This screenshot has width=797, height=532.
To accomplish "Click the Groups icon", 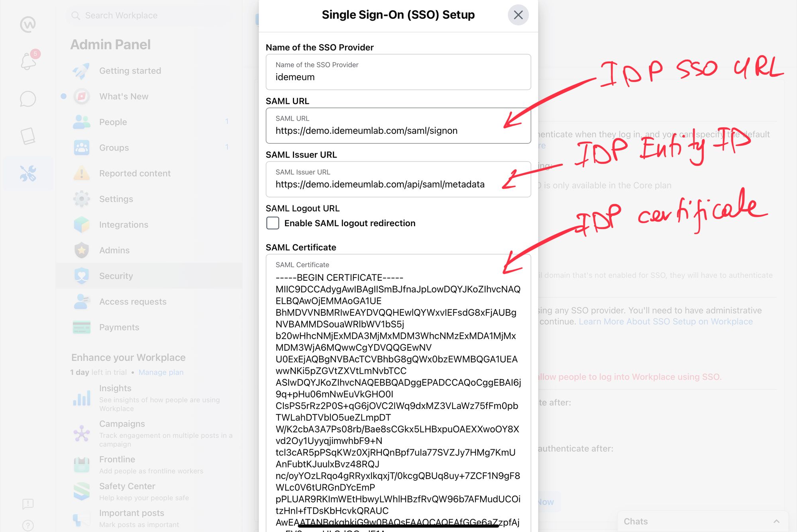I will click(x=82, y=148).
